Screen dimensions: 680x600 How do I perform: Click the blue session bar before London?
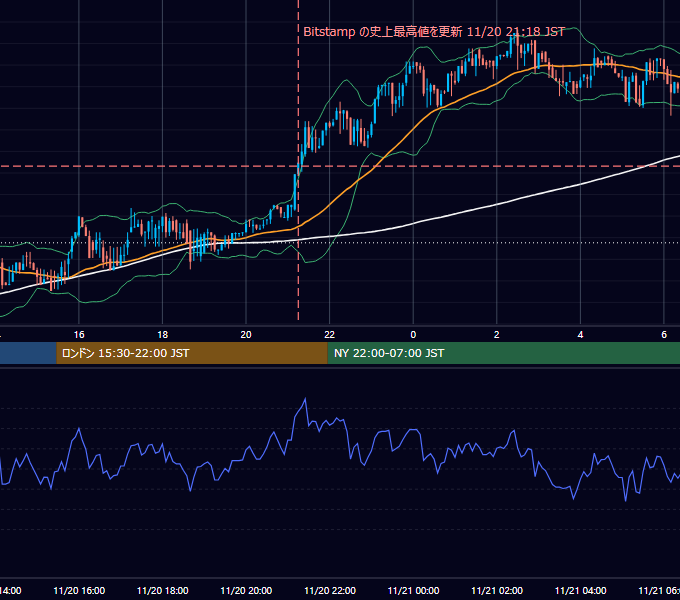[28, 353]
